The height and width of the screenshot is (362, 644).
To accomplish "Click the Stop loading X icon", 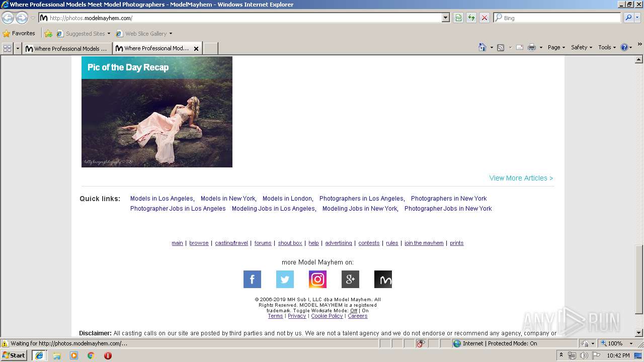I will (484, 18).
